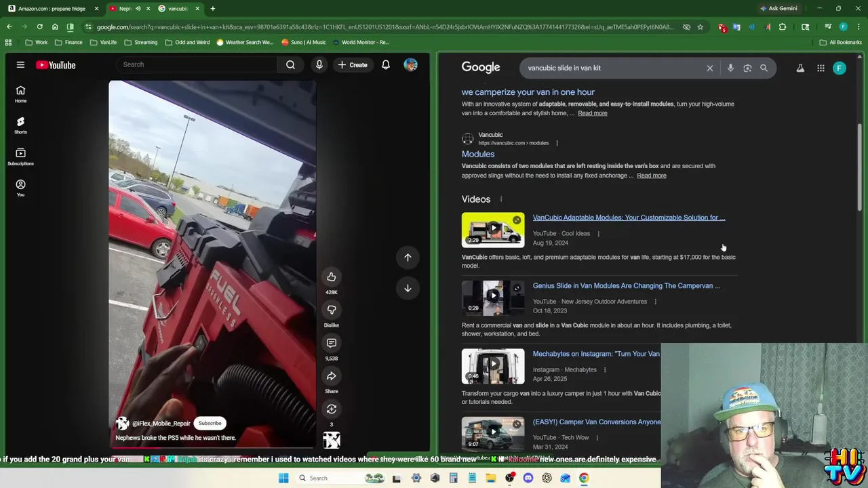Viewport: 868px width, 488px height.
Task: Mute audio on the YouTube tab
Action: pos(138,9)
